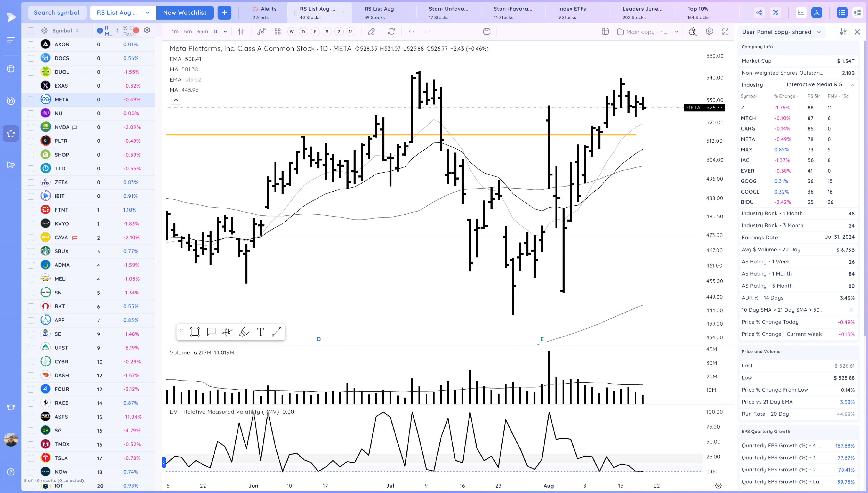Screen dimensions: 868x493
Task: Collapse the indicator legend chevron
Action: [176, 100]
